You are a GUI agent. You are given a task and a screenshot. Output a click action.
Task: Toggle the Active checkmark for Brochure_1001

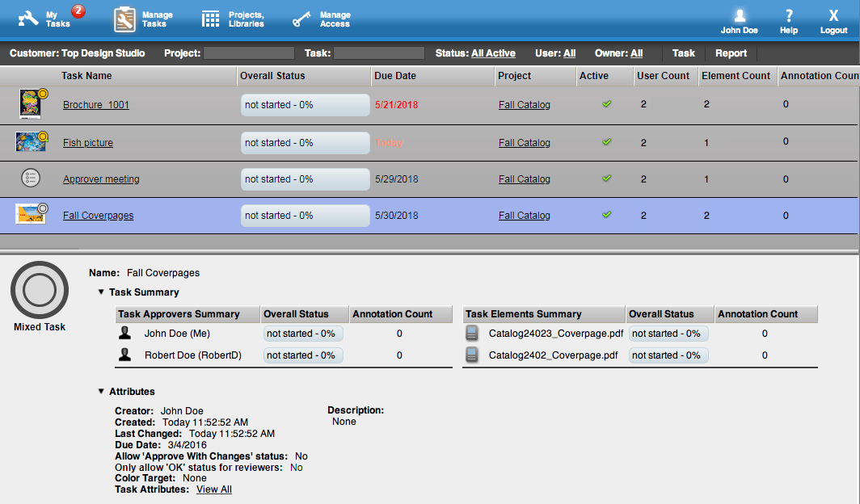(607, 104)
